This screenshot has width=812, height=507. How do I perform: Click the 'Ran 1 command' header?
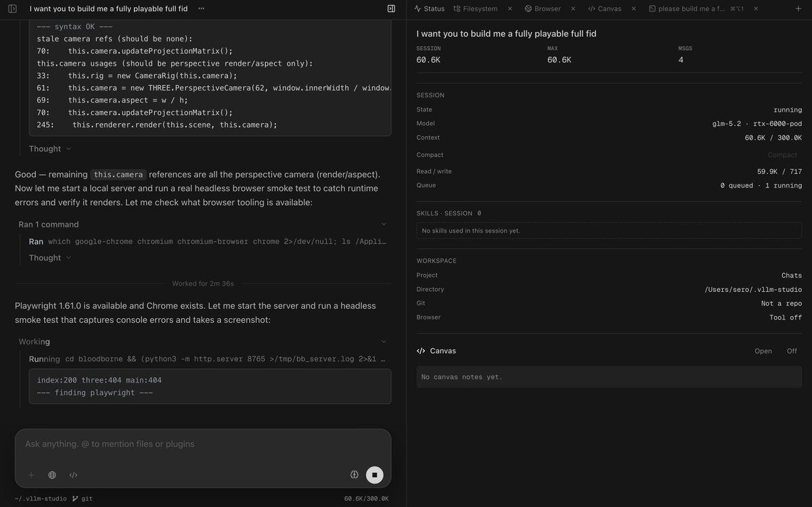click(x=49, y=224)
